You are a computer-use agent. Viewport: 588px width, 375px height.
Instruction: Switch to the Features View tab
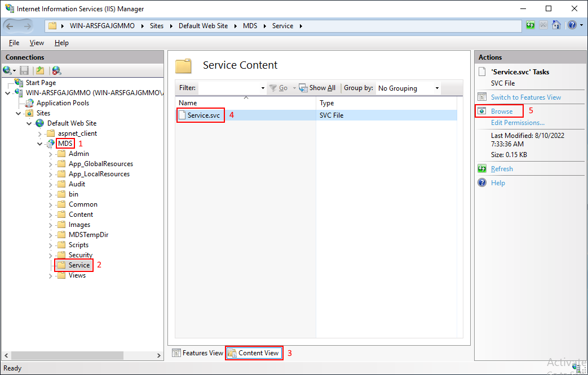tap(198, 353)
